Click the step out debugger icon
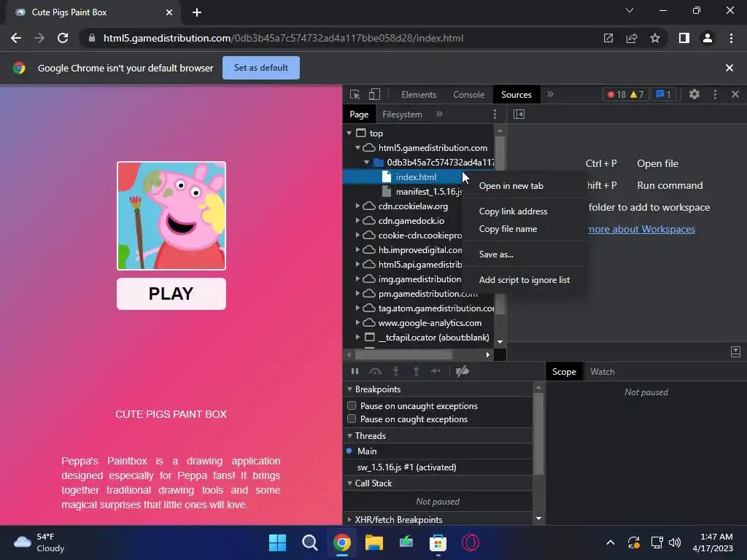Image resolution: width=747 pixels, height=560 pixels. click(416, 371)
